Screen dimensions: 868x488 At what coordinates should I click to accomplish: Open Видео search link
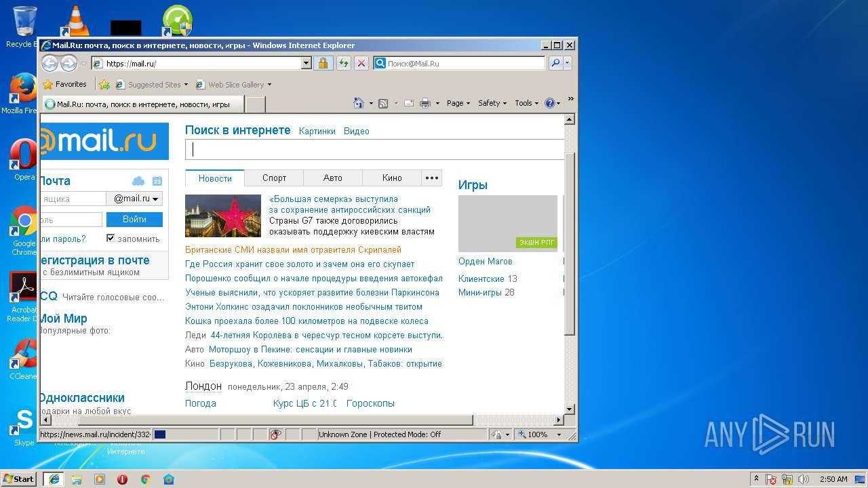357,131
